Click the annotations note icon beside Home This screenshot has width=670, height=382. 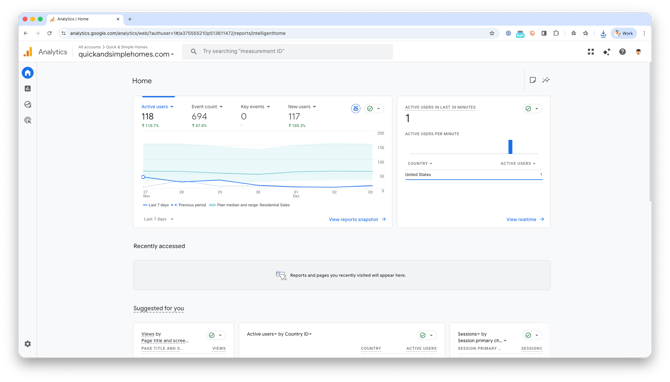(532, 80)
